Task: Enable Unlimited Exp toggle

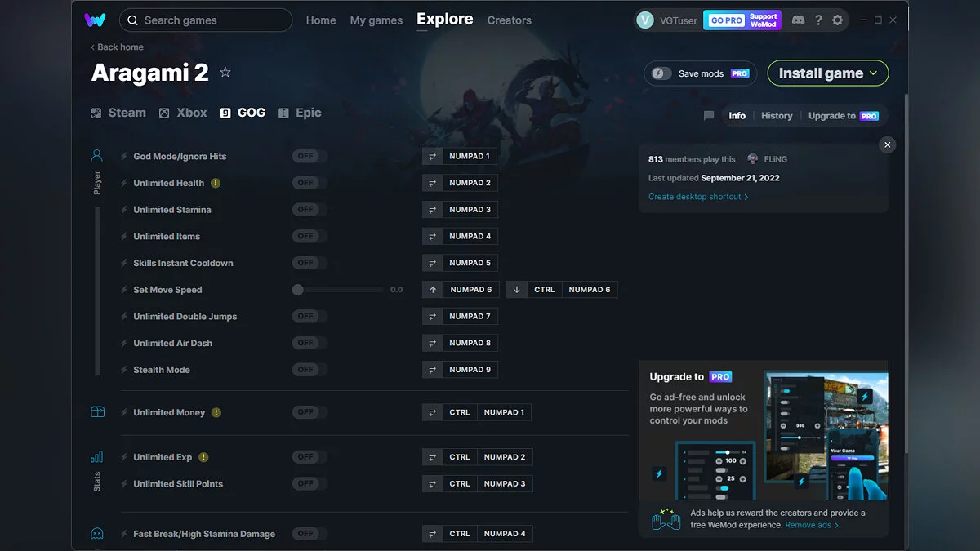Action: [310, 457]
